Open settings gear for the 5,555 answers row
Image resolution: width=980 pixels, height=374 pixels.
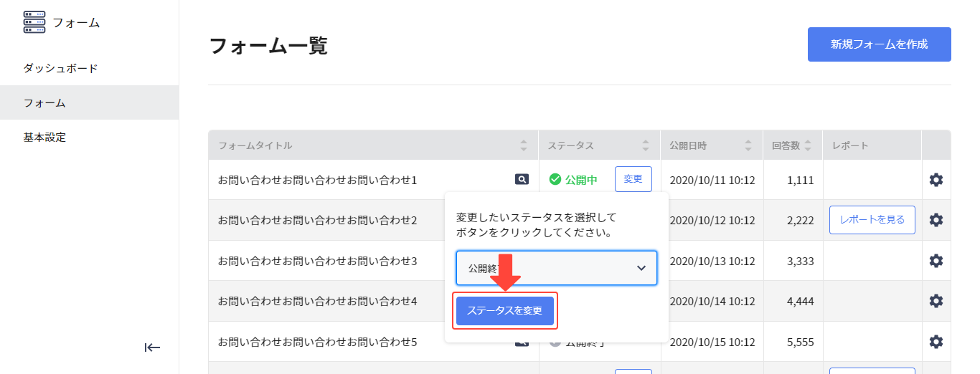936,342
